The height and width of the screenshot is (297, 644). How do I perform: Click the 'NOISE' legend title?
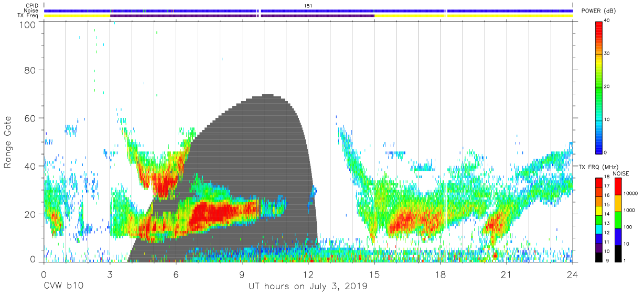[621, 173]
